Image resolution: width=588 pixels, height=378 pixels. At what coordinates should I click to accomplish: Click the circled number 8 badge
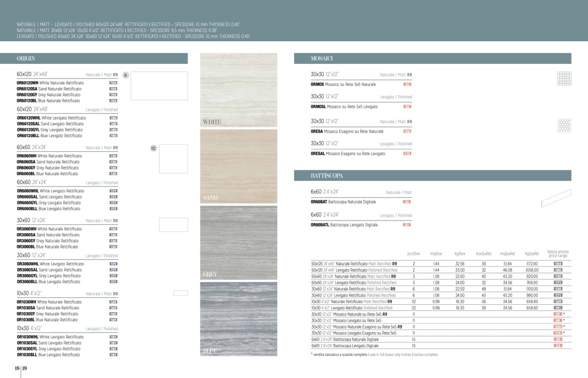(x=125, y=75)
